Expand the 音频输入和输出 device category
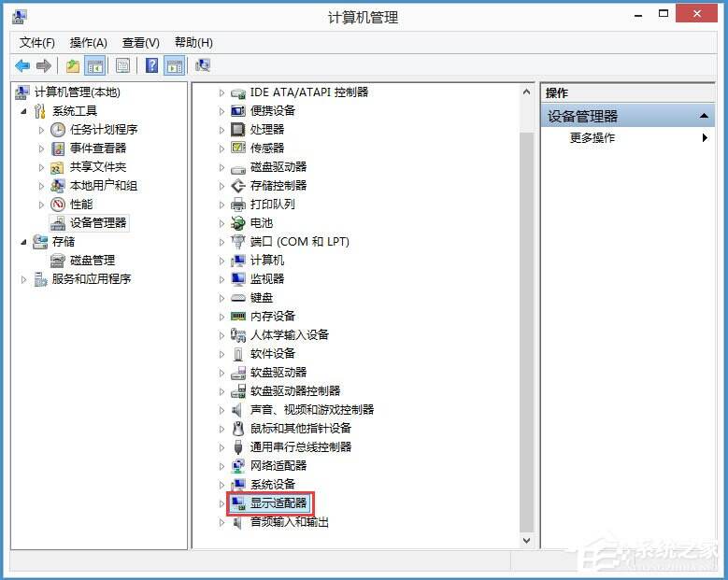 point(221,522)
